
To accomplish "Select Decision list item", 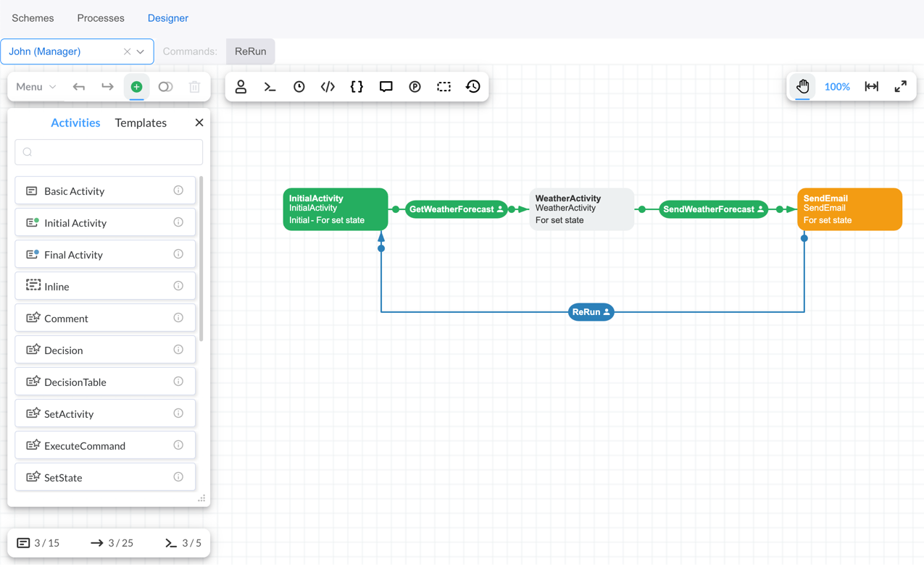I will [x=105, y=350].
